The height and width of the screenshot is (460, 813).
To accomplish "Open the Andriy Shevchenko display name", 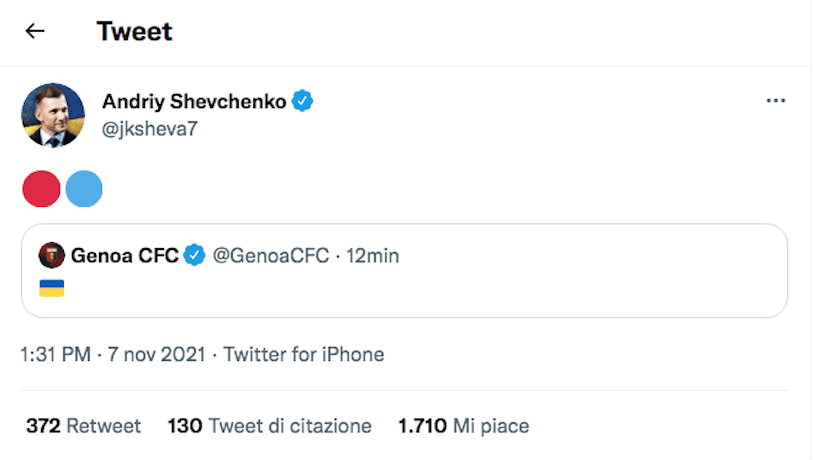I will [x=195, y=100].
